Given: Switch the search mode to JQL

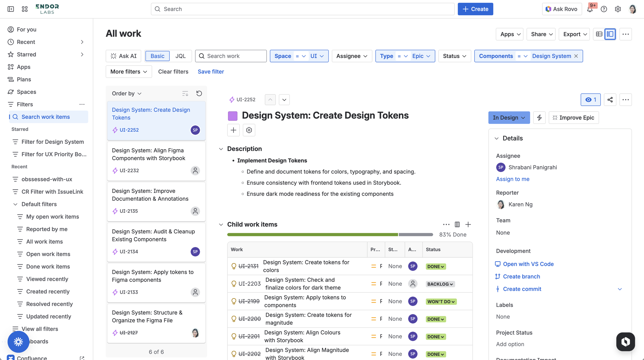Looking at the screenshot, I should [180, 56].
